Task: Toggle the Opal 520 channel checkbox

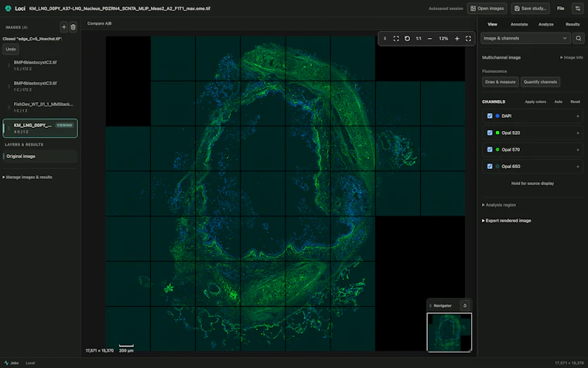Action: (x=490, y=132)
